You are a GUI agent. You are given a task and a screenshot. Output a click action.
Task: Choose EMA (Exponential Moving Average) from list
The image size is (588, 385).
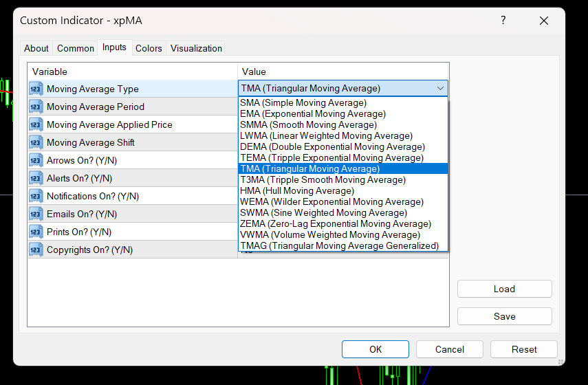point(313,113)
